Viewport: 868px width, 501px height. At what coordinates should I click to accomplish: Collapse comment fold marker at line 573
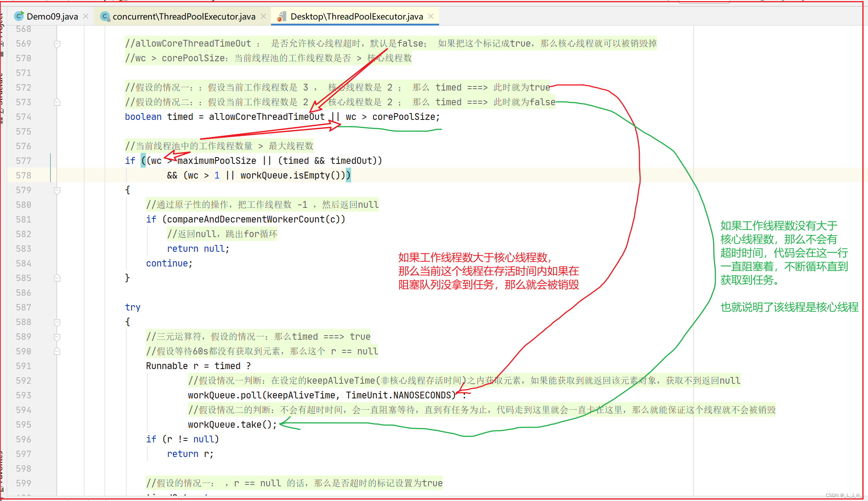coord(57,102)
